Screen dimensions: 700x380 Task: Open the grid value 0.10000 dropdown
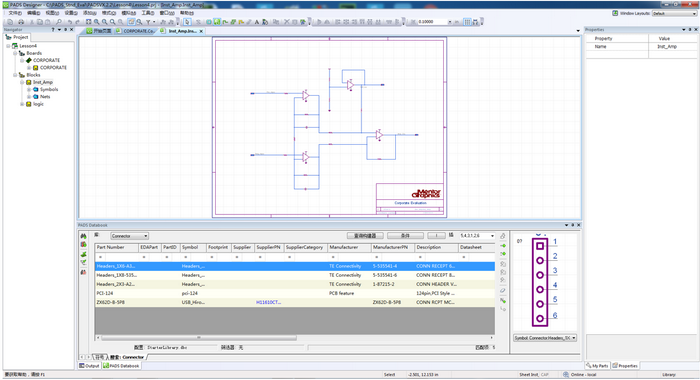pos(450,22)
